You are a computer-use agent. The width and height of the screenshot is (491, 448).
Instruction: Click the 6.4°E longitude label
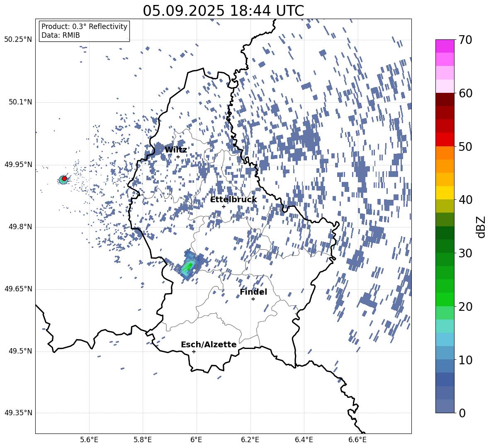coord(304,440)
